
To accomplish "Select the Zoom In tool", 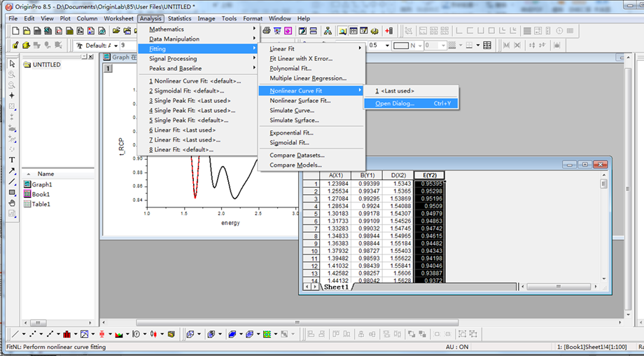I will coord(12,74).
